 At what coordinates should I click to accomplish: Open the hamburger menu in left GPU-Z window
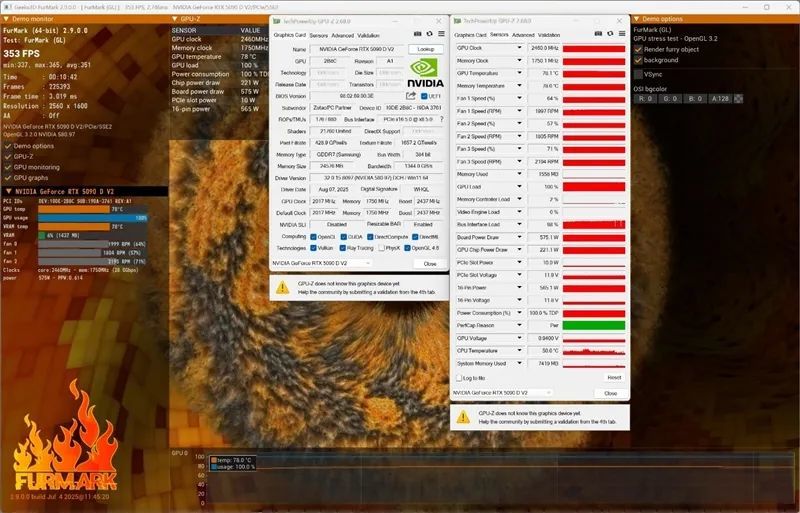click(x=441, y=34)
